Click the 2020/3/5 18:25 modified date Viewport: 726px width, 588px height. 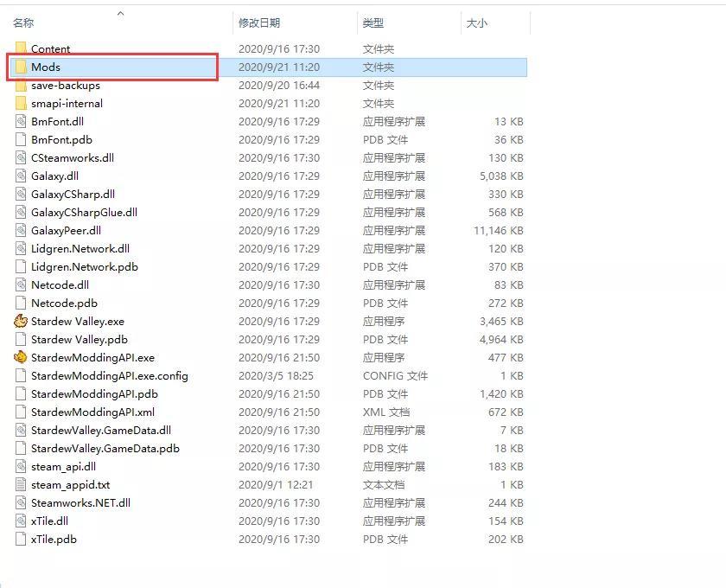click(x=276, y=376)
